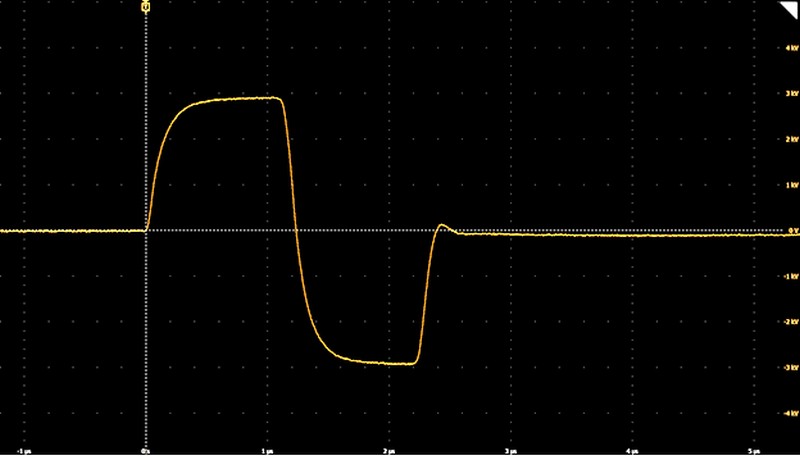
Task: Click the 1 µs time axis label
Action: pos(267,451)
